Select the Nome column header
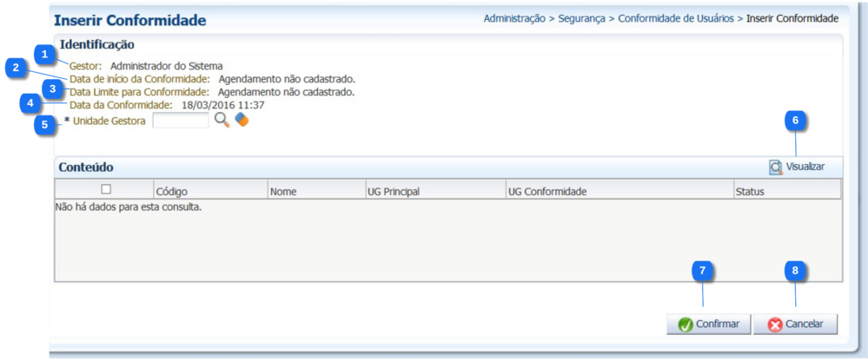This screenshot has height=361, width=868. click(x=283, y=191)
